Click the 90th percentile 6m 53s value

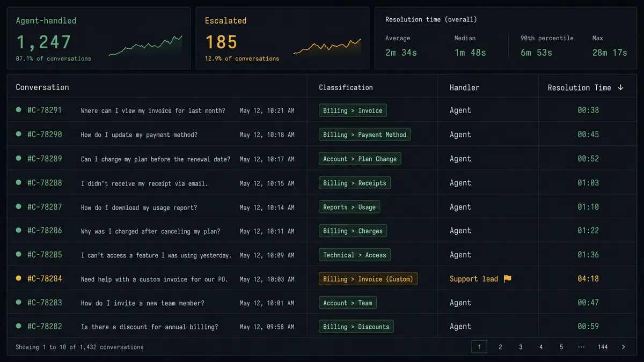(536, 52)
